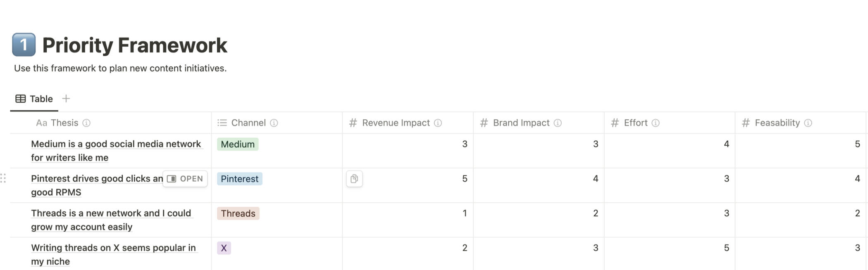
Task: Click the info icon next to Revenue Impact
Action: click(x=438, y=123)
